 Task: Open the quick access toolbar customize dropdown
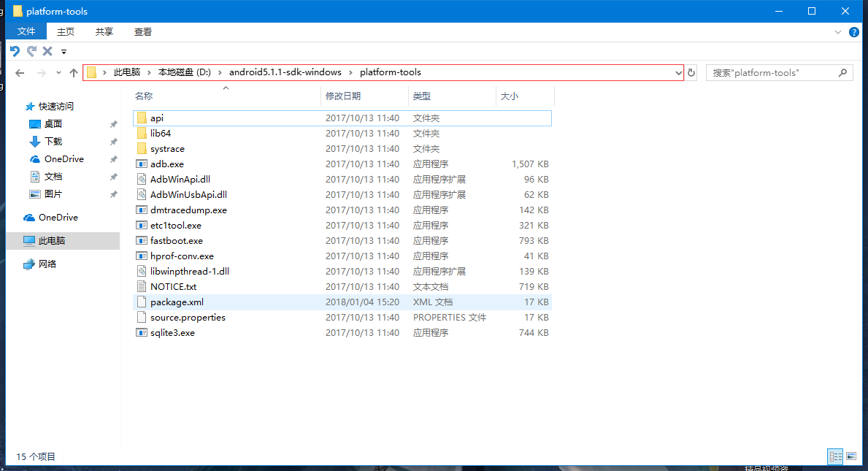[64, 51]
